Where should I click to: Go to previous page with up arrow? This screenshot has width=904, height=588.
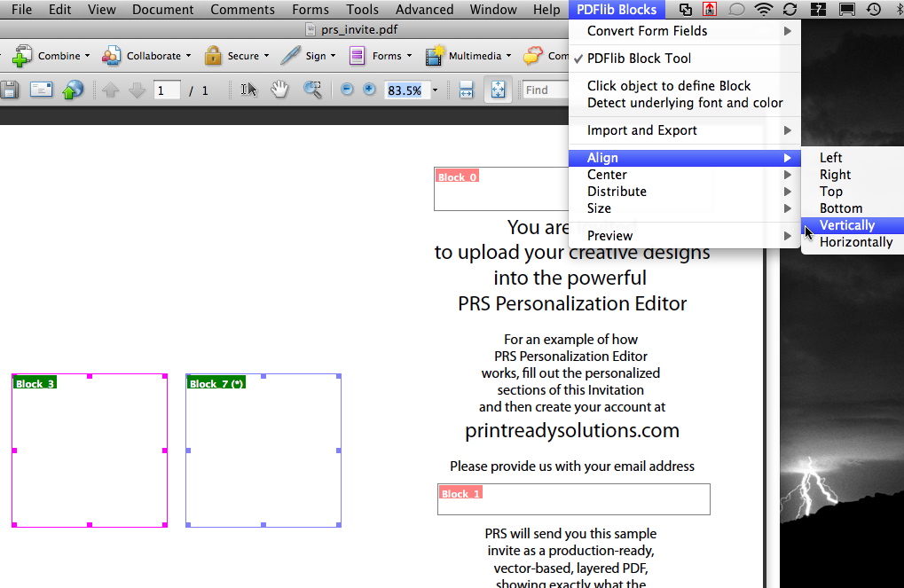point(110,90)
